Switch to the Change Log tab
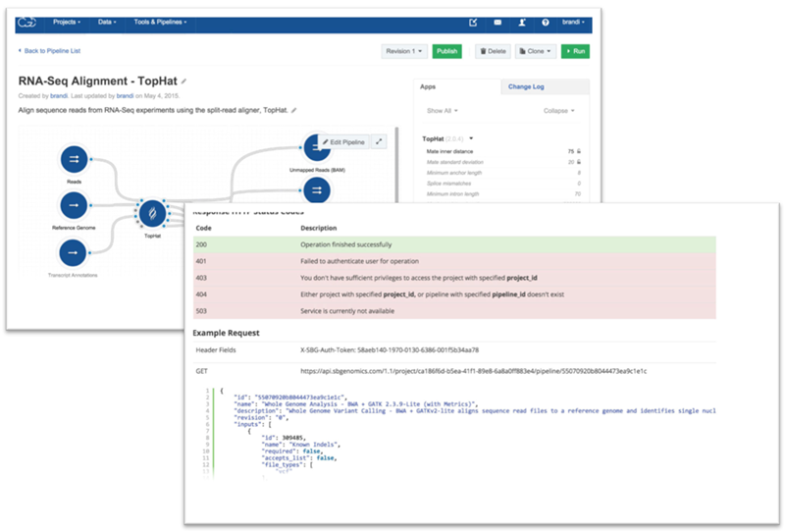Screen dimensions: 785x532 [525, 86]
